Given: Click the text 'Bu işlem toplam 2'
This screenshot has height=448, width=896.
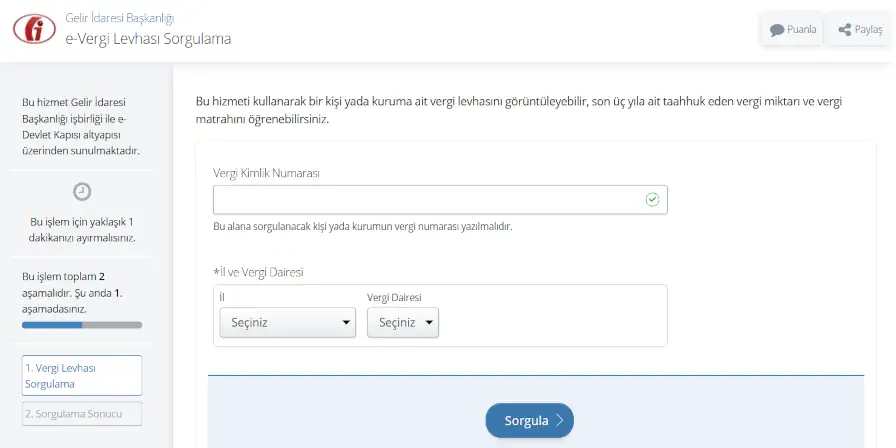Looking at the screenshot, I should pyautogui.click(x=63, y=277).
